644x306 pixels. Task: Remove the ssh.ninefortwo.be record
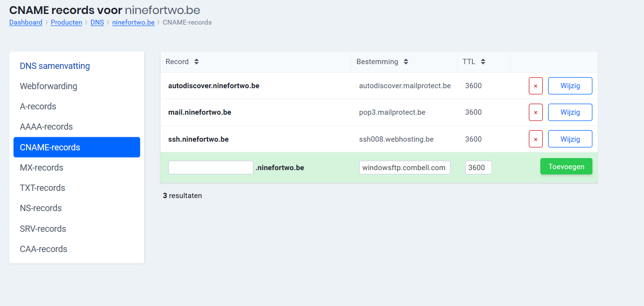point(536,139)
